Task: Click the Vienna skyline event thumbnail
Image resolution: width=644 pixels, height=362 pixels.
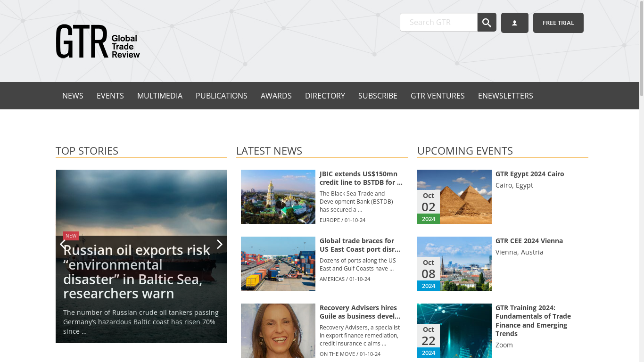Action: (454, 263)
